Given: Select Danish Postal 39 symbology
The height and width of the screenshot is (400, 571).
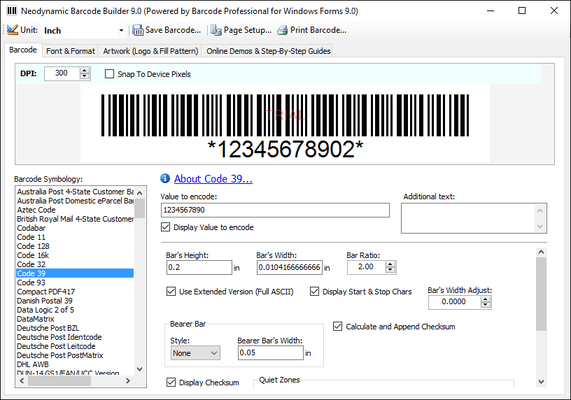Looking at the screenshot, I should click(75, 301).
